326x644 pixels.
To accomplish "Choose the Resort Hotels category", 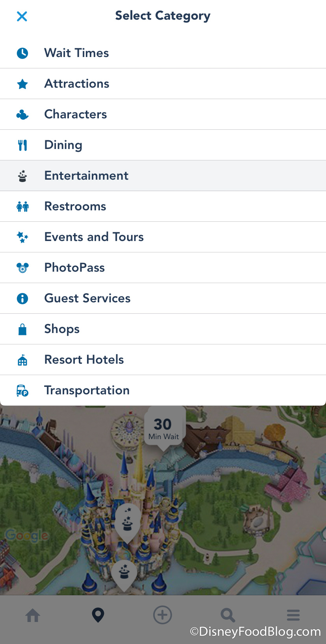I will 84,360.
